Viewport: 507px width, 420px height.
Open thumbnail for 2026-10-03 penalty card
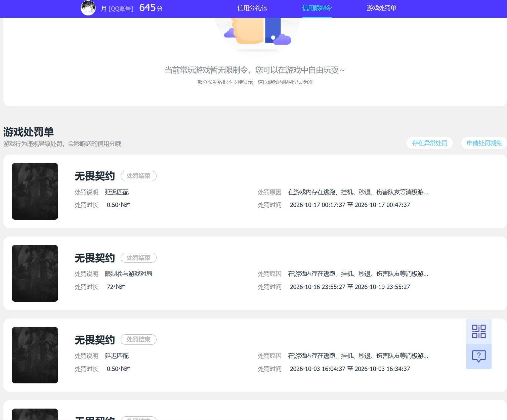35,355
